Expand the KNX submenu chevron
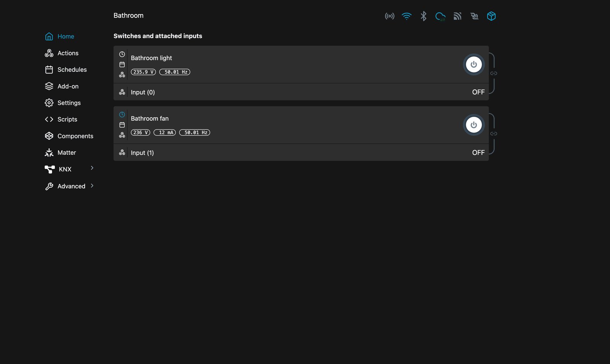The height and width of the screenshot is (364, 610). 92,168
